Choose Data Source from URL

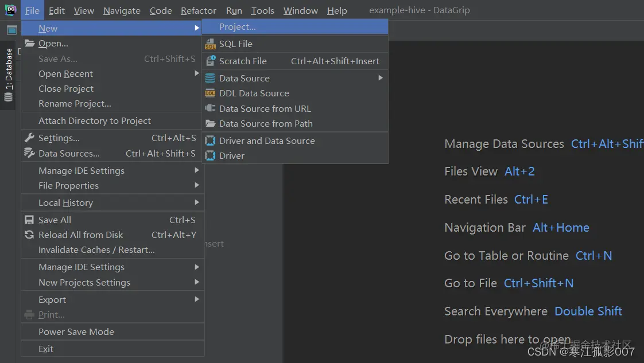click(295, 108)
